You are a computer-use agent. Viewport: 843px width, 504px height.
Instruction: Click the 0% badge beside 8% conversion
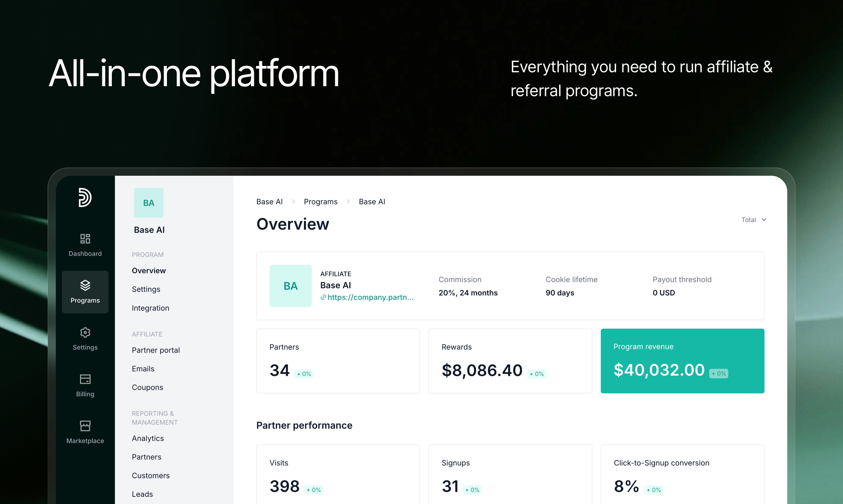point(654,490)
